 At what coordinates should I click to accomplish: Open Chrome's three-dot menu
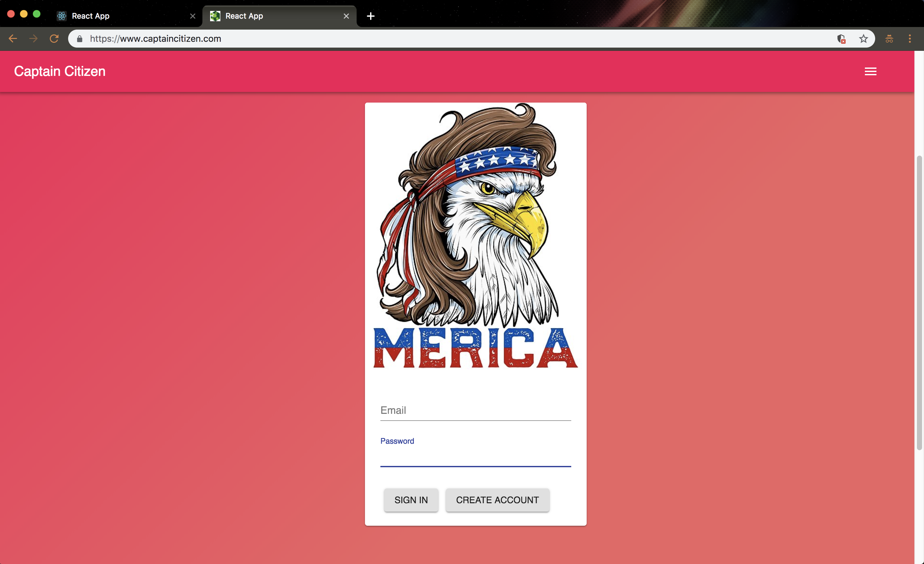[x=909, y=39]
